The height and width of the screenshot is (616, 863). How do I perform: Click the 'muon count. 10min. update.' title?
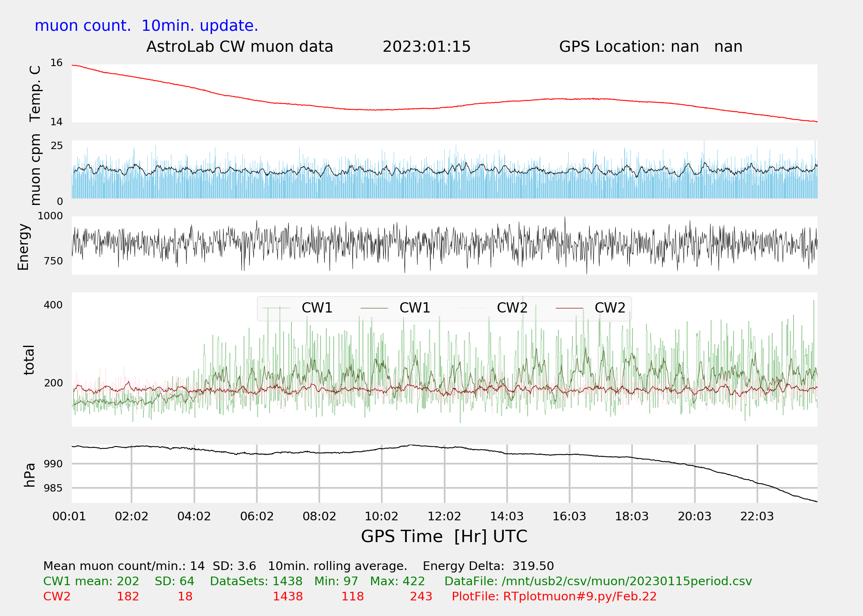(146, 26)
